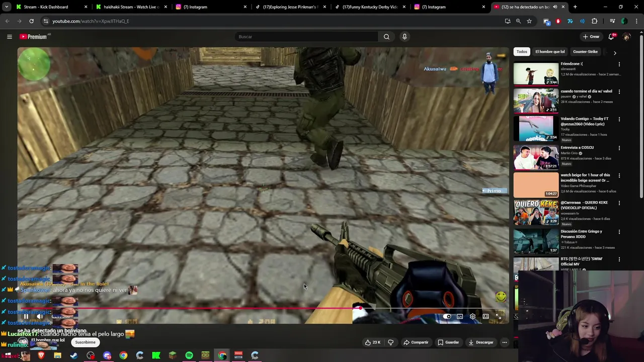644x362 pixels.
Task: Click the search magnifier button
Action: [386, 37]
